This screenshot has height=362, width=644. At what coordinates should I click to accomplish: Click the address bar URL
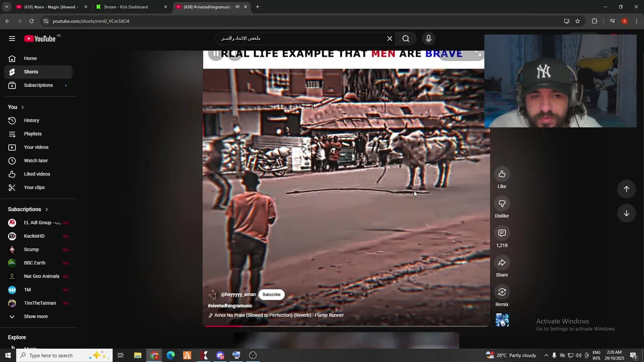coord(91,21)
